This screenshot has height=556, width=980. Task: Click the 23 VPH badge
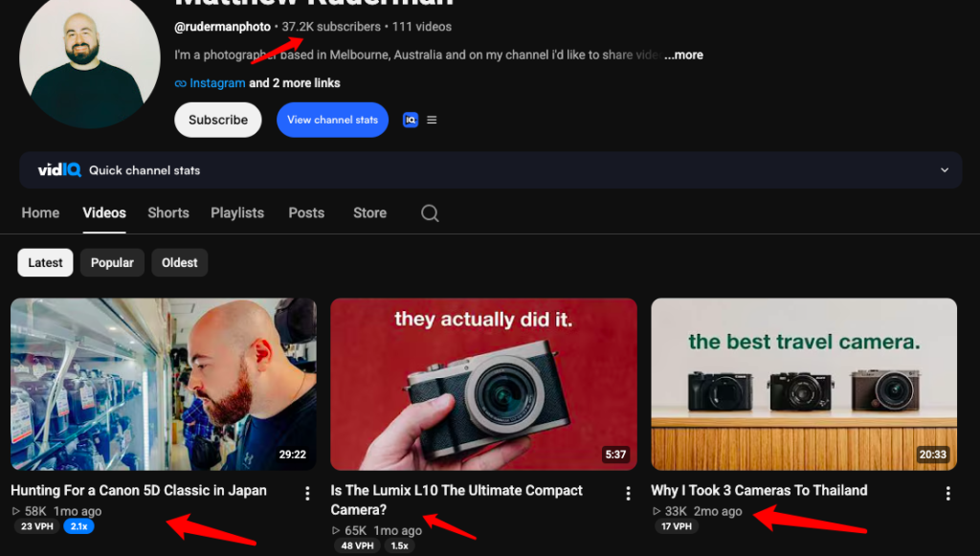pos(37,526)
